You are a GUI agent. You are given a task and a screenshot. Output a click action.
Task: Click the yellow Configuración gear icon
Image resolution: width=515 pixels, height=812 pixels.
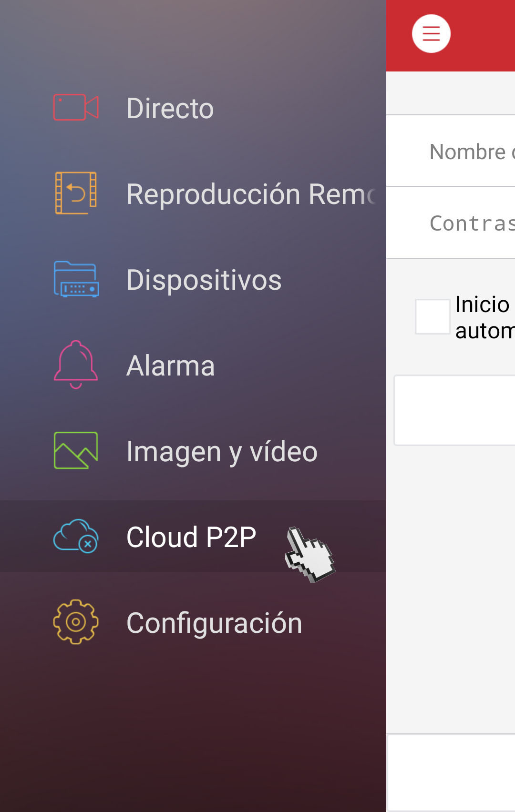pos(76,622)
